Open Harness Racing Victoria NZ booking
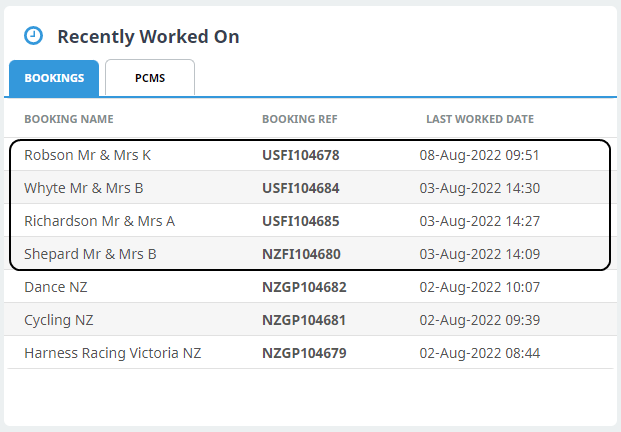621x432 pixels. (112, 353)
